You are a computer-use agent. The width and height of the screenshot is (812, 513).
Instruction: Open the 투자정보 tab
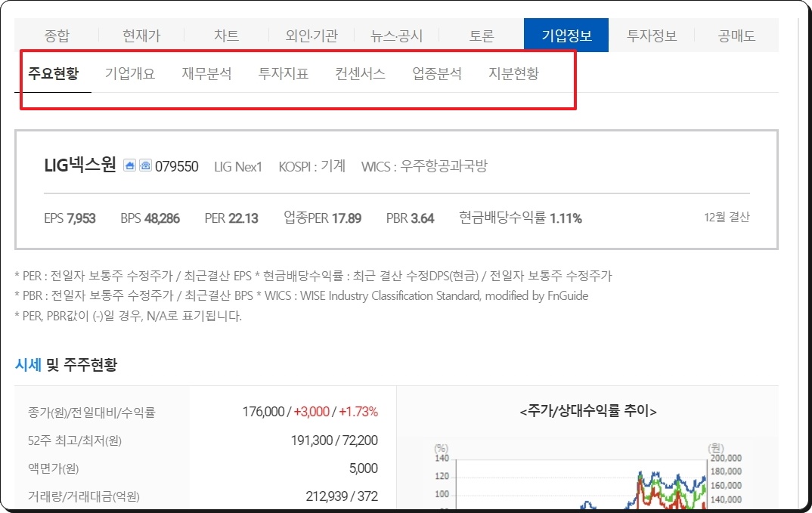pyautogui.click(x=652, y=36)
